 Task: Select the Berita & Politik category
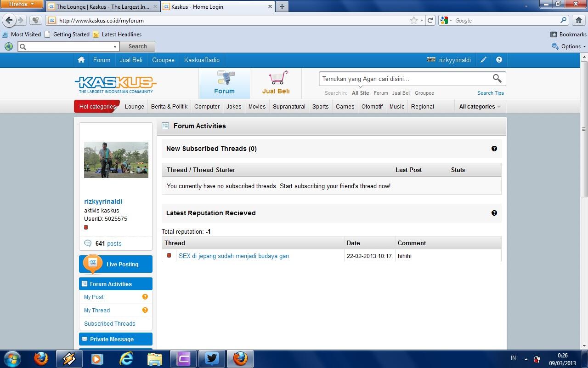[x=169, y=107]
